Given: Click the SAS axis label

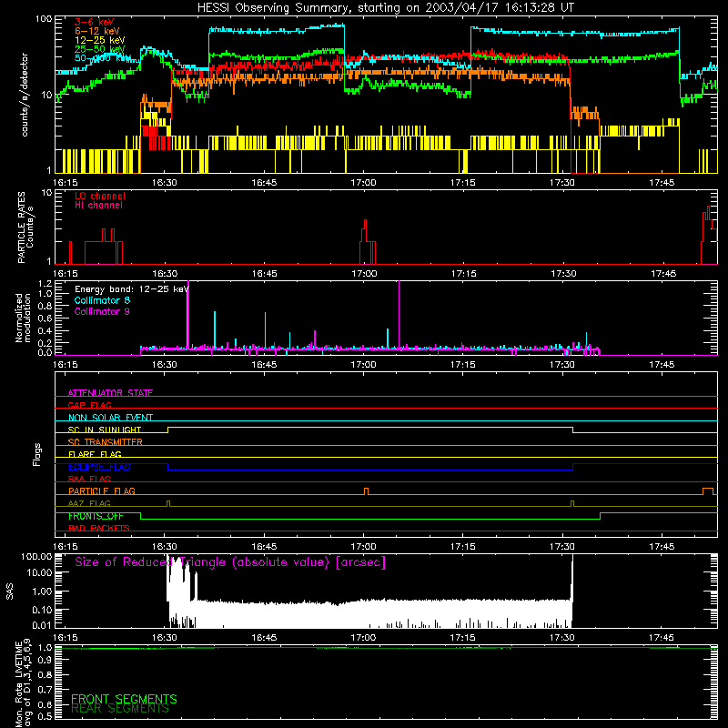Looking at the screenshot, I should (10, 591).
